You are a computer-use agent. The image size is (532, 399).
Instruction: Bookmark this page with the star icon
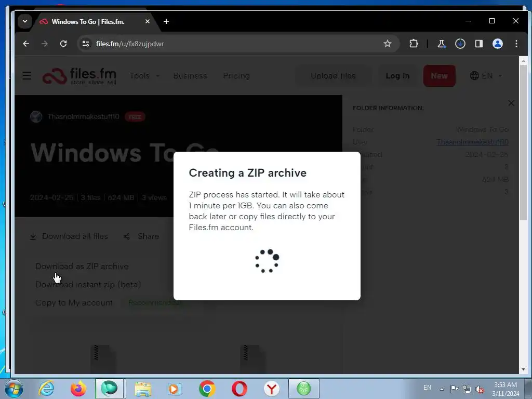coord(388,44)
